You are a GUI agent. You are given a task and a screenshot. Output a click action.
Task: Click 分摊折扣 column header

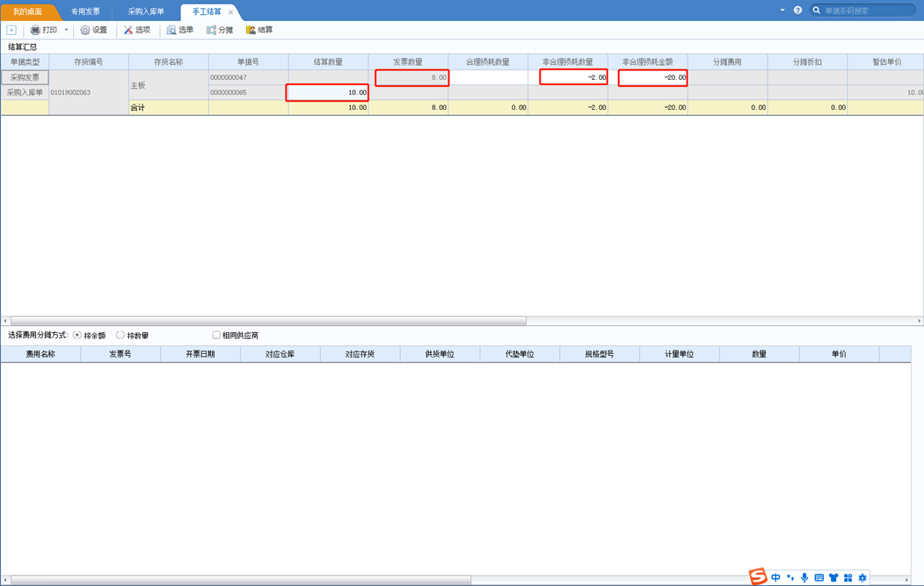(807, 61)
